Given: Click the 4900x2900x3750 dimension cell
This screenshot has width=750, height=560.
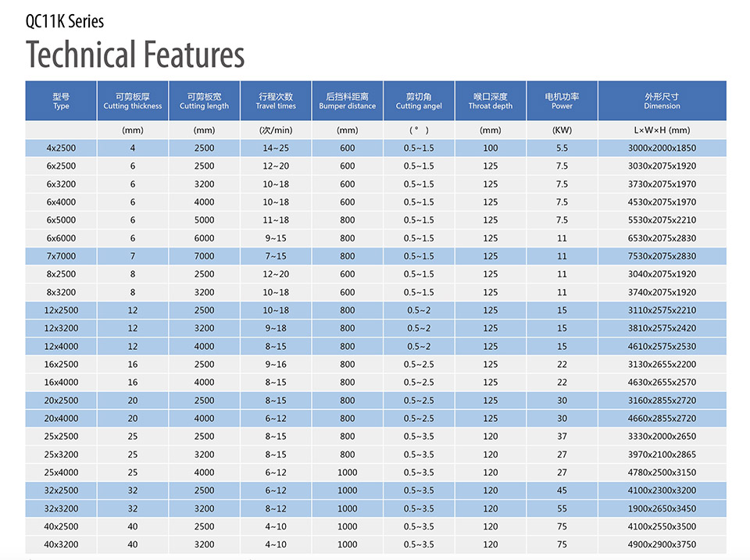Looking at the screenshot, I should pyautogui.click(x=662, y=544).
